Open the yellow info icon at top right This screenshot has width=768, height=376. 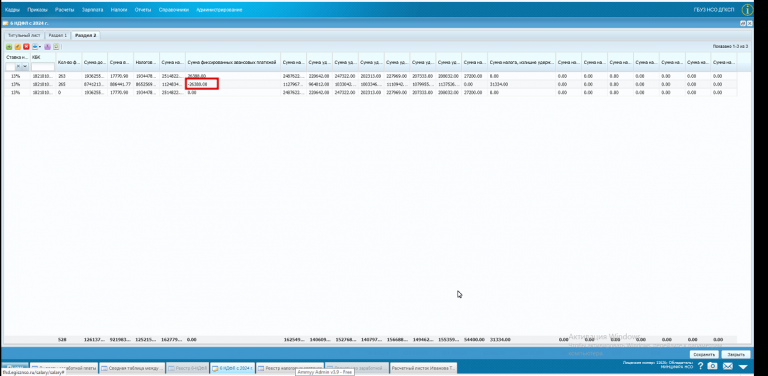click(x=747, y=10)
